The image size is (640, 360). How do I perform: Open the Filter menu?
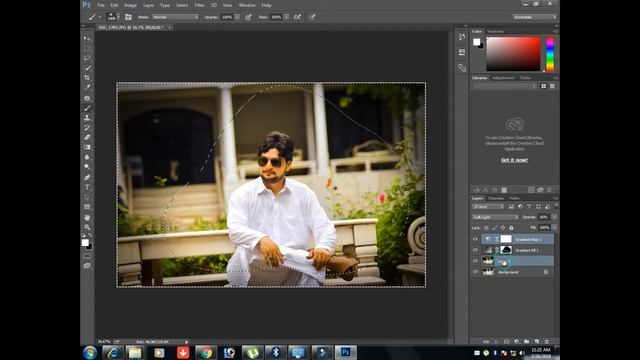coord(199,5)
